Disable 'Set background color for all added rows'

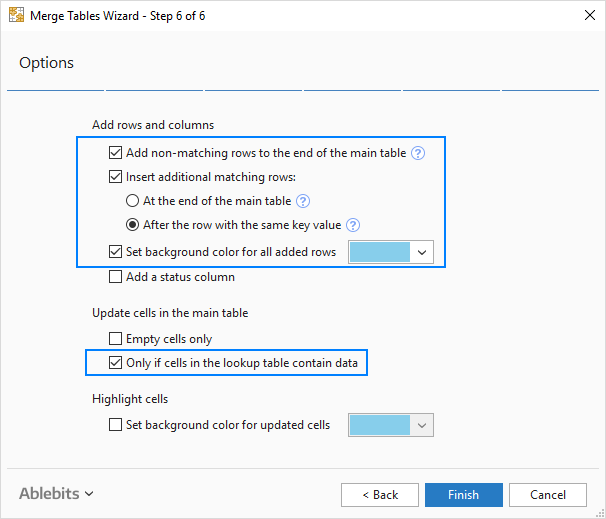pyautogui.click(x=116, y=252)
